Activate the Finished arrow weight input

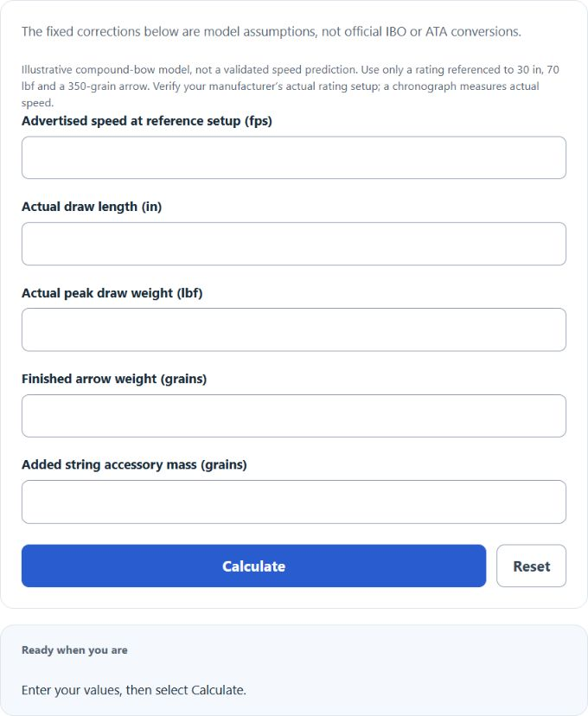[294, 416]
